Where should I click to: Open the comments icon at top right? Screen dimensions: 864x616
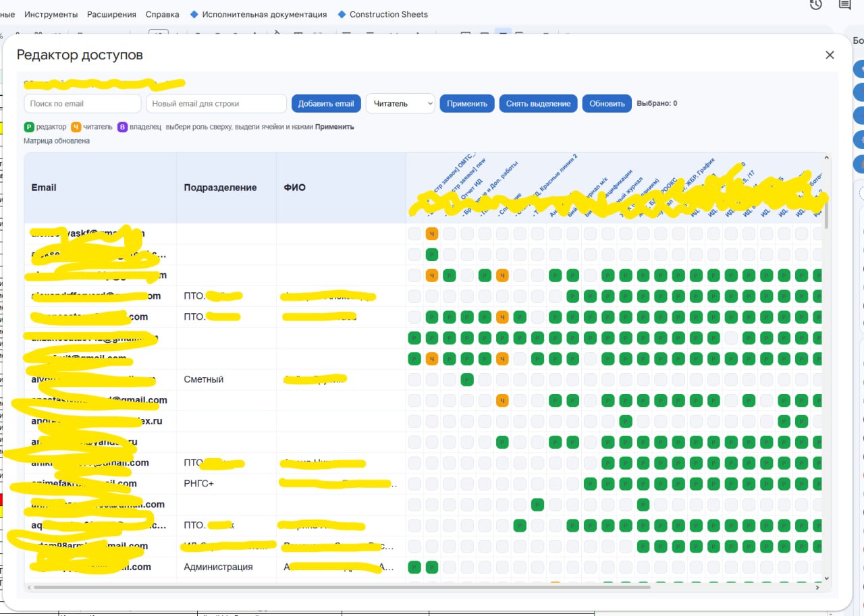[x=844, y=5]
